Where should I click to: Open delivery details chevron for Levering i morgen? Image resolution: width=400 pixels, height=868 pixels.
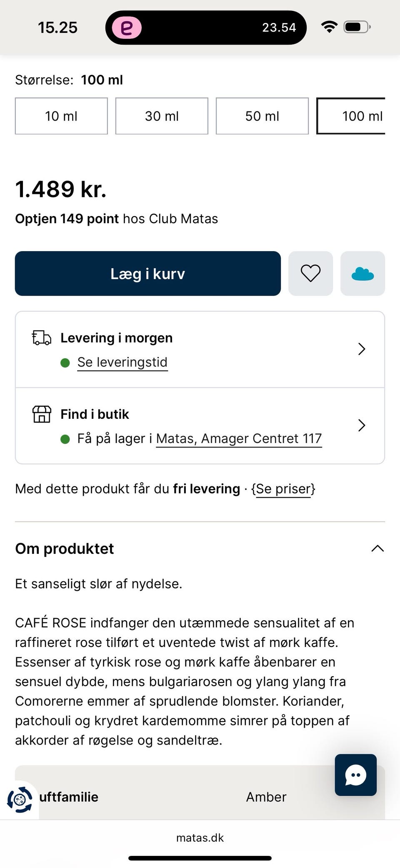pyautogui.click(x=361, y=349)
